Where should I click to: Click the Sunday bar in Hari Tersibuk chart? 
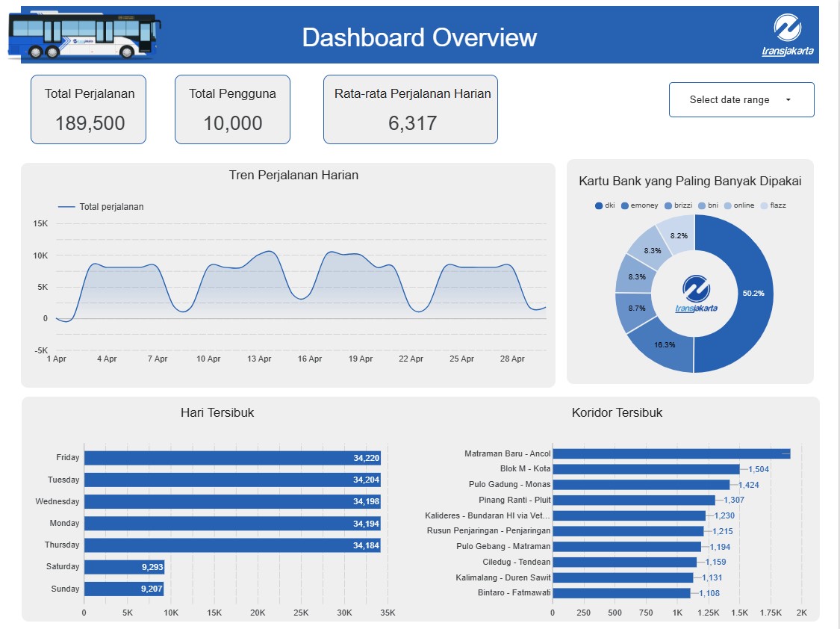[x=123, y=589]
